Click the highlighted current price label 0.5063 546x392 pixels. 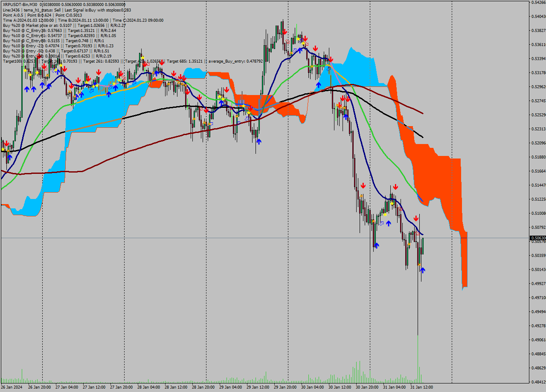537,238
